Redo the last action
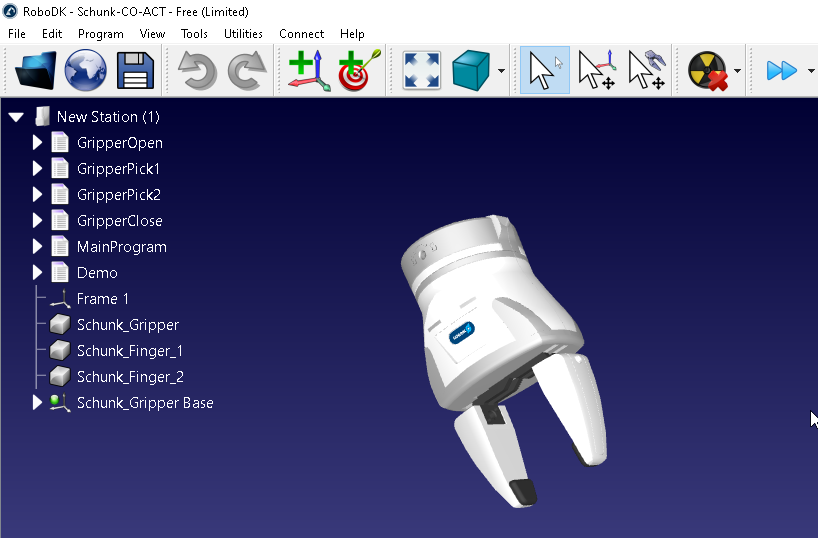The image size is (818, 538). click(x=247, y=70)
